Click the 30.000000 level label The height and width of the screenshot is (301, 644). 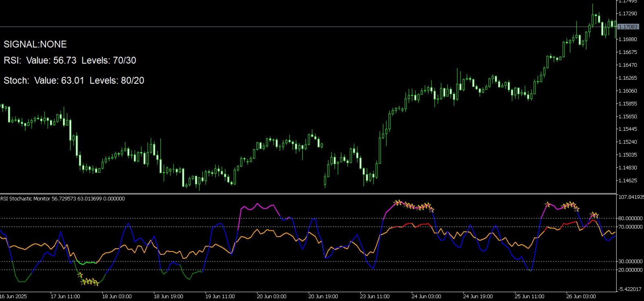click(x=630, y=261)
